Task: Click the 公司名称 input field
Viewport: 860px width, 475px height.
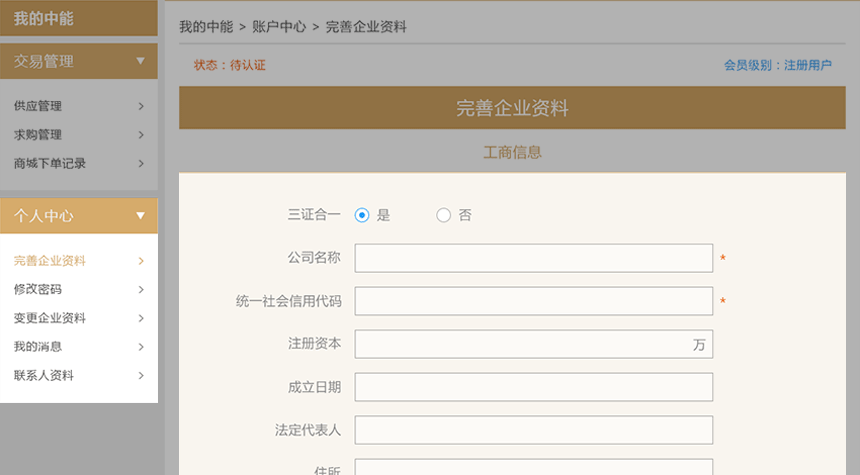Action: [533, 258]
